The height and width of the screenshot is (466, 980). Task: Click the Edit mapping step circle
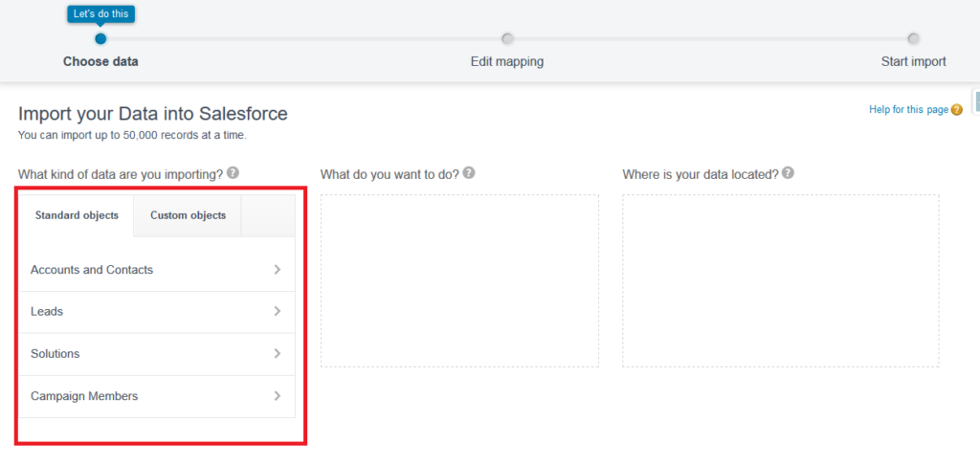[507, 38]
